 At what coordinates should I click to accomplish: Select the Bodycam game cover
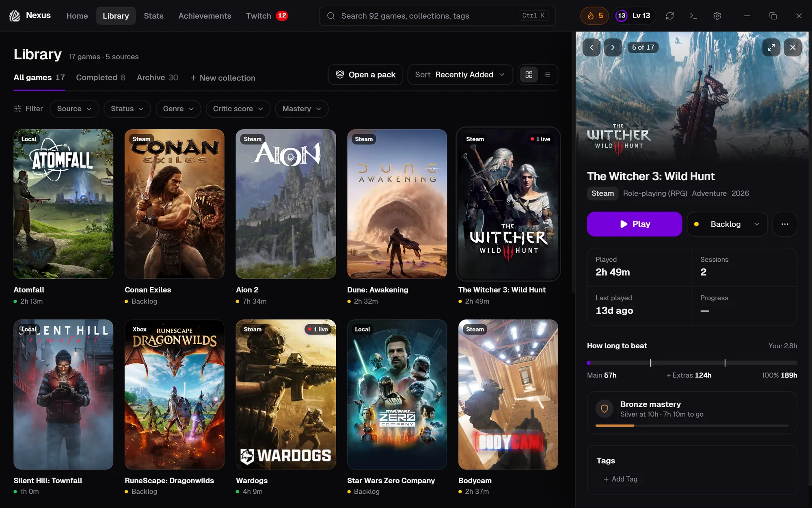[508, 395]
